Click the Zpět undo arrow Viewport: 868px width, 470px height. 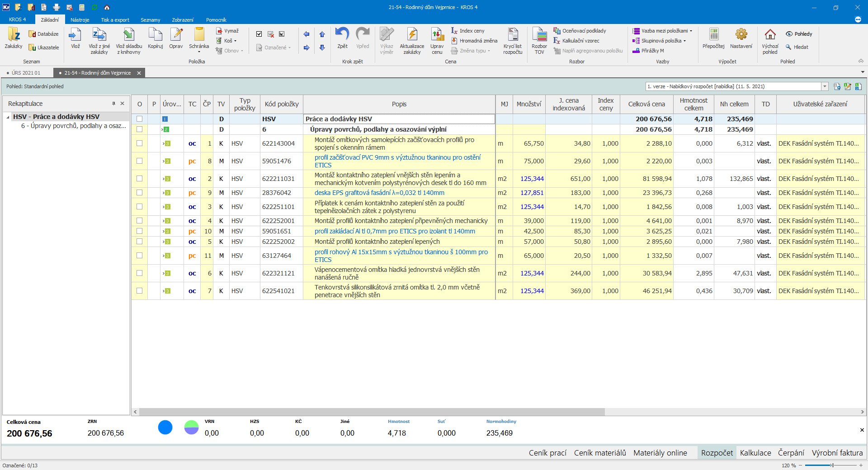[342, 34]
